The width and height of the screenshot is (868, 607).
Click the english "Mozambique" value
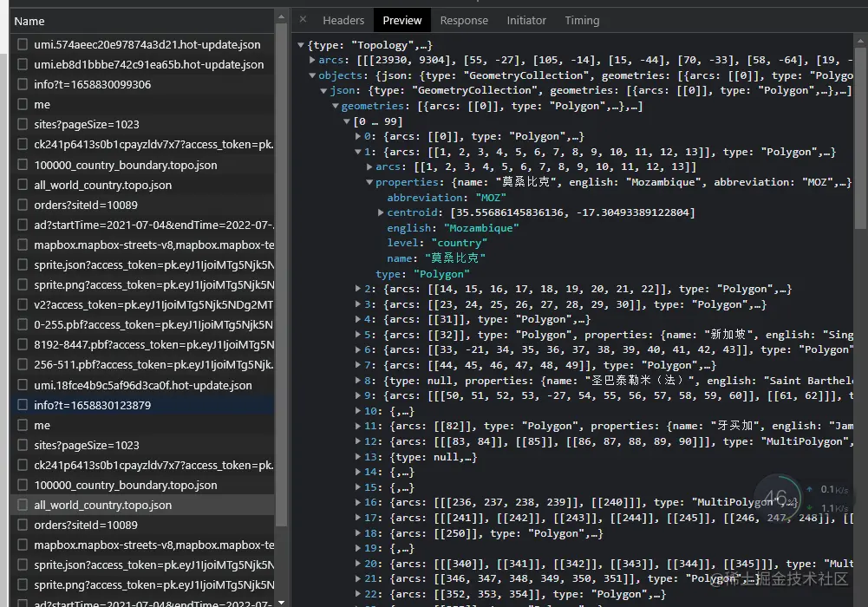pos(481,228)
